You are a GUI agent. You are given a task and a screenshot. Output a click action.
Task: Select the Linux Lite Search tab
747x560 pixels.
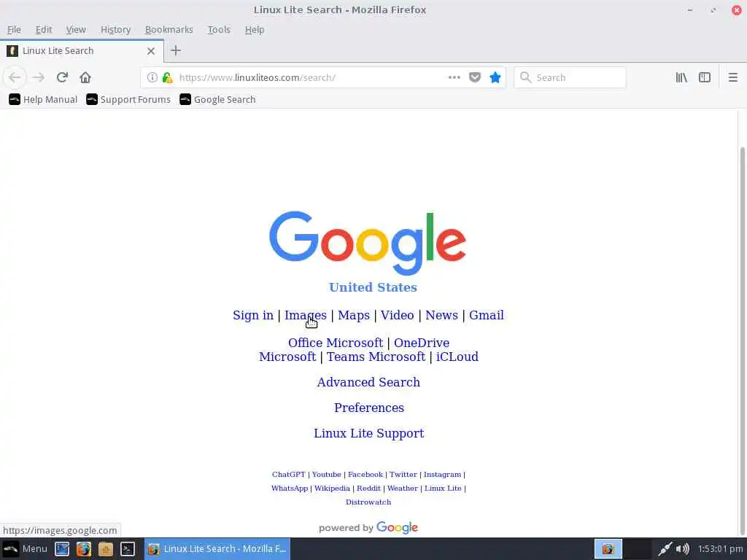tap(82, 51)
